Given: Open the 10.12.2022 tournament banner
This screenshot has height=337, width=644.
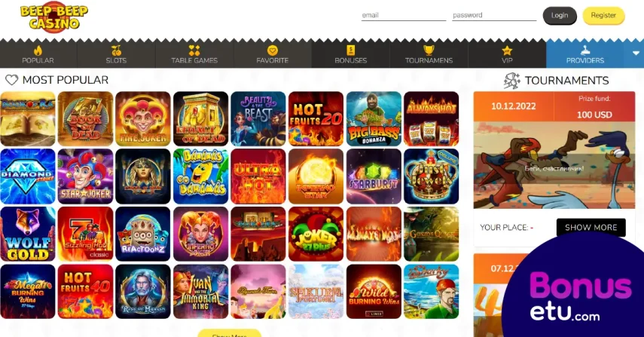Looking at the screenshot, I should (554, 150).
